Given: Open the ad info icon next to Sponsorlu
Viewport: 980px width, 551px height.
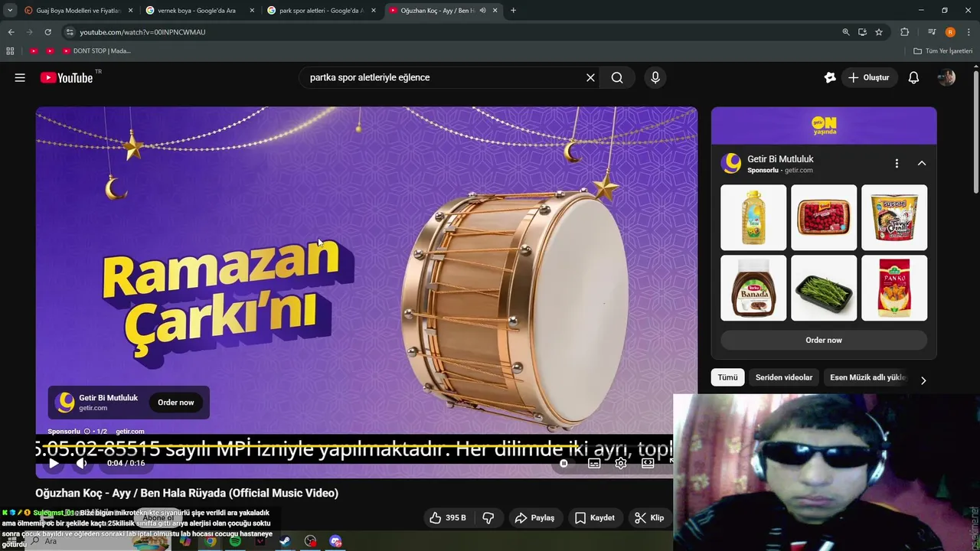Looking at the screenshot, I should pos(87,432).
